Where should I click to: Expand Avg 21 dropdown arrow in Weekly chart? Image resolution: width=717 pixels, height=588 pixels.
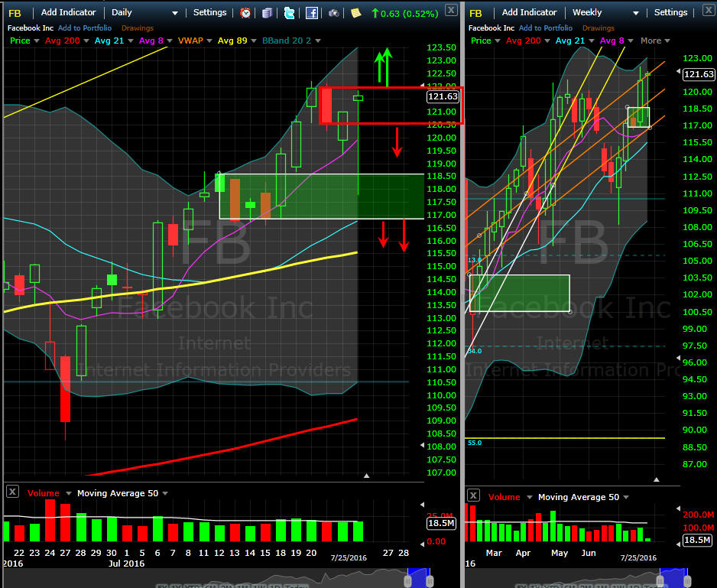point(591,41)
